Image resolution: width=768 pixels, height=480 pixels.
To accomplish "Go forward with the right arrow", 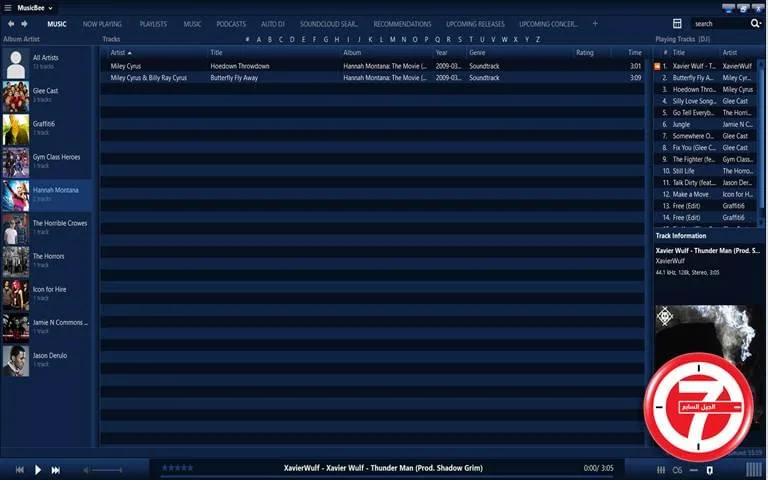I will click(24, 24).
